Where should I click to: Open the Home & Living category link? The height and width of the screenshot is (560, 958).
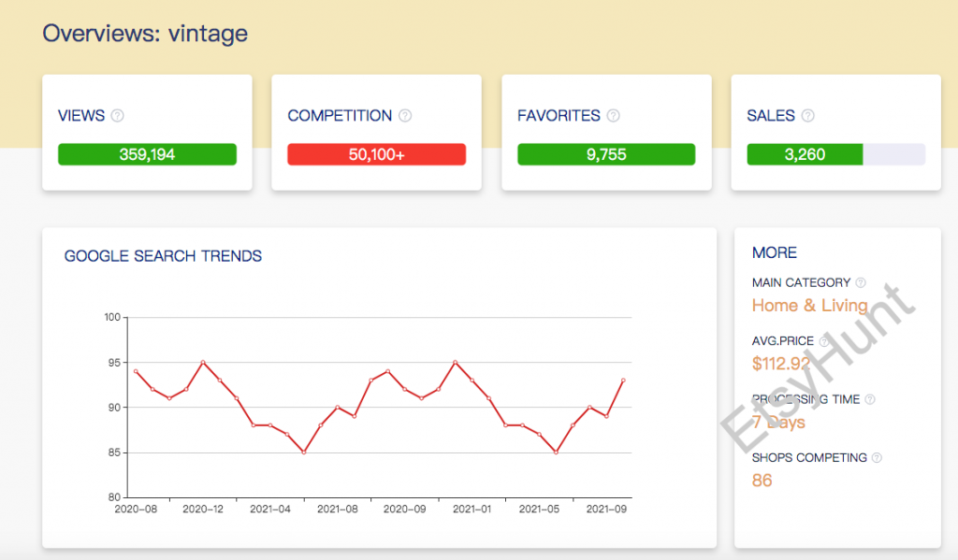coord(809,306)
